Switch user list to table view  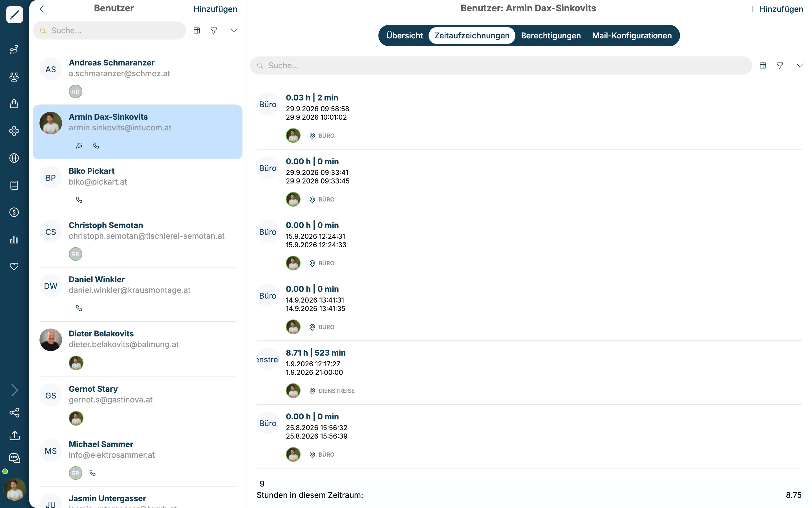(x=197, y=30)
